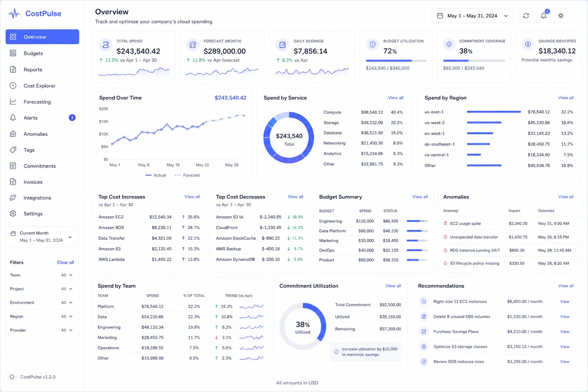588x392 pixels.
Task: Select Overview in the sidebar
Action: 42,37
